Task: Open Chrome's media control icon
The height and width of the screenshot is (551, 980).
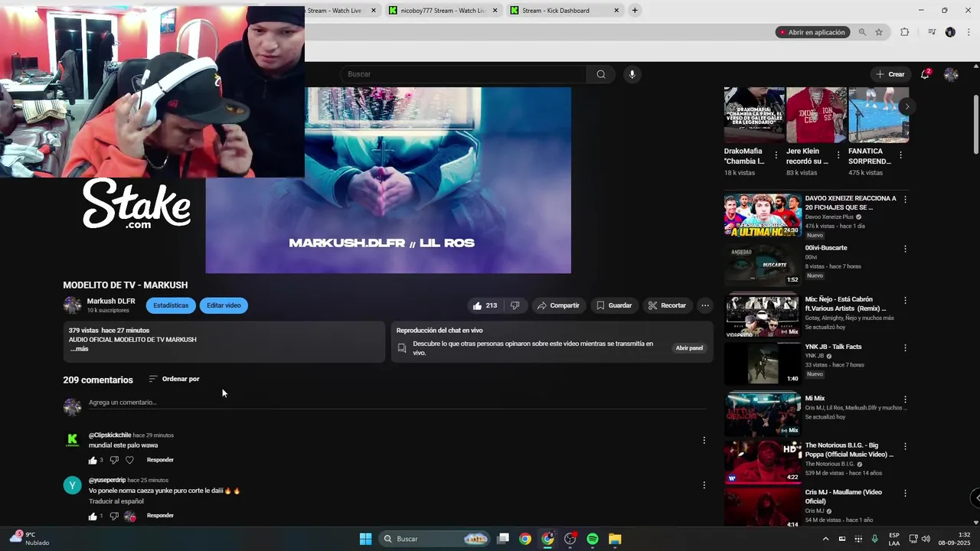Action: pyautogui.click(x=932, y=32)
